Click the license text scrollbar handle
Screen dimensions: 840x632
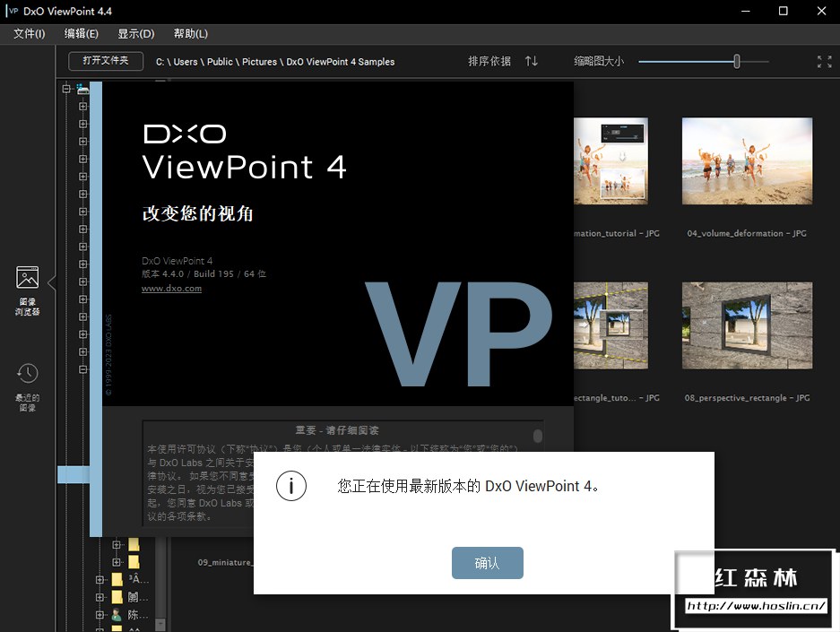[538, 436]
